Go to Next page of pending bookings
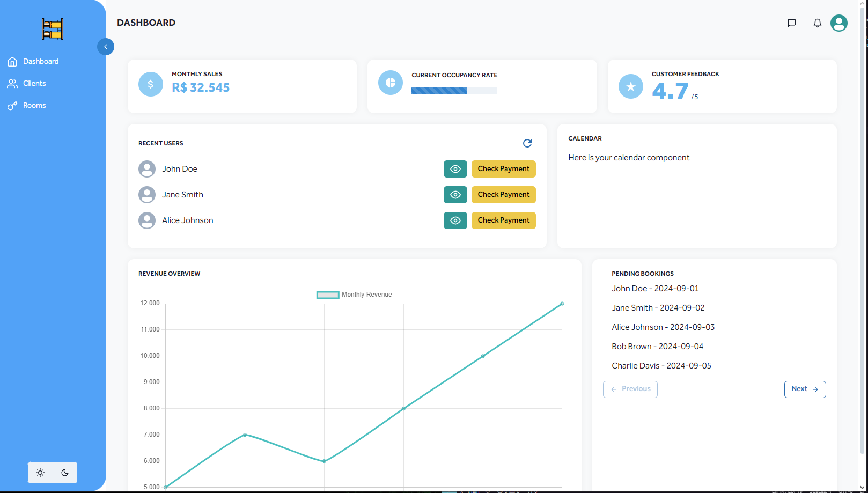 (805, 389)
